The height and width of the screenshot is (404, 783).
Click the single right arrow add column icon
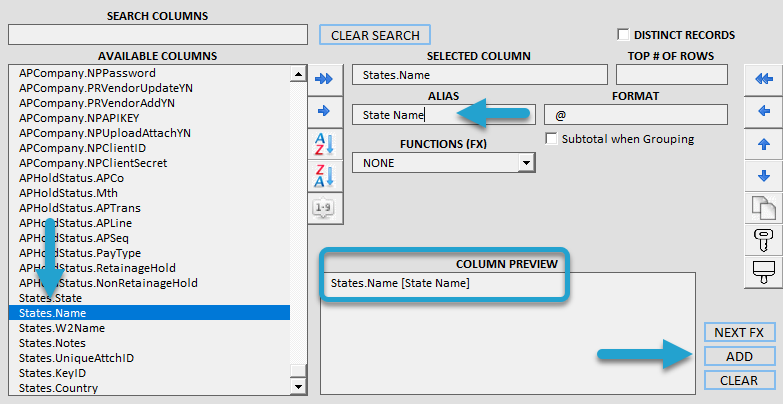(325, 111)
